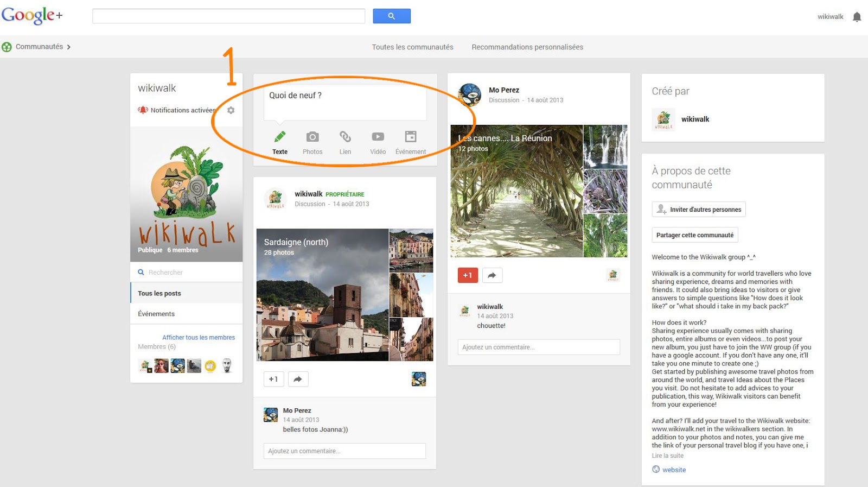868x487 pixels.
Task: Select the Événement calendar post option
Action: [x=411, y=143]
